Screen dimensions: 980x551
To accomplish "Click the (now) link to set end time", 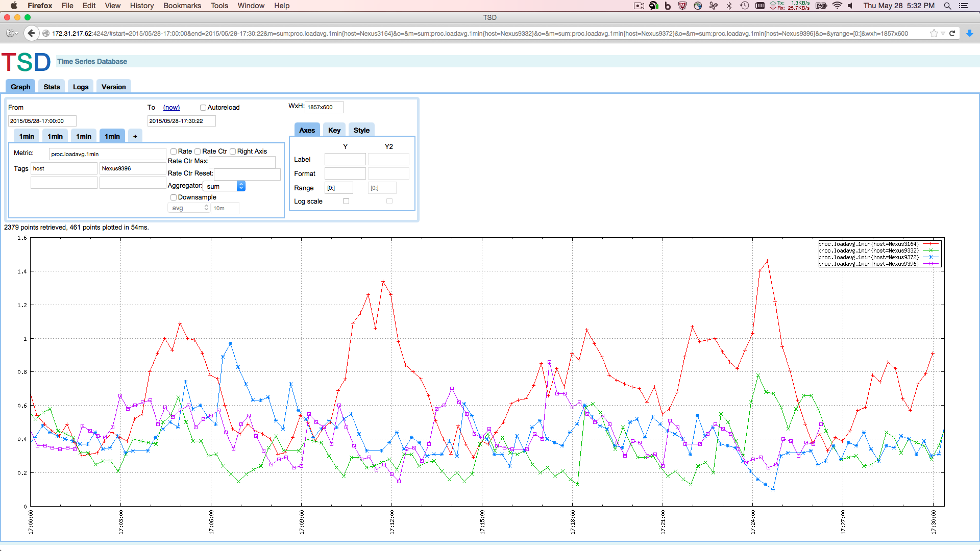I will pos(171,107).
